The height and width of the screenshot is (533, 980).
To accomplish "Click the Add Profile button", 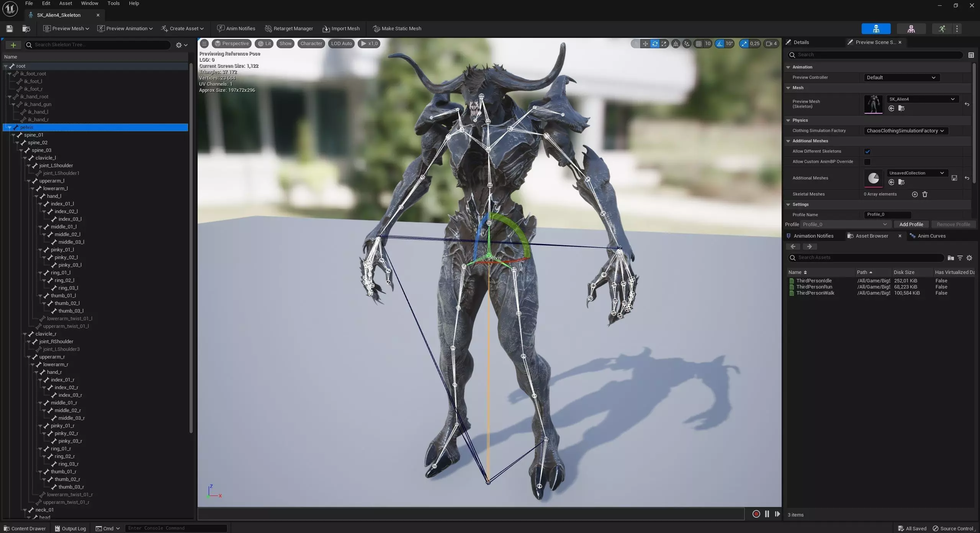I will (x=911, y=225).
